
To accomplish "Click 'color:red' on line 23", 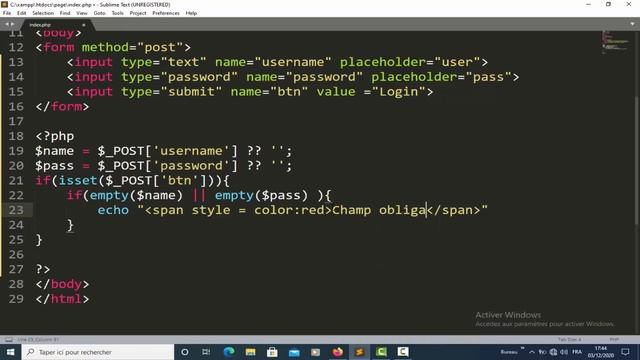I will click(x=289, y=210).
